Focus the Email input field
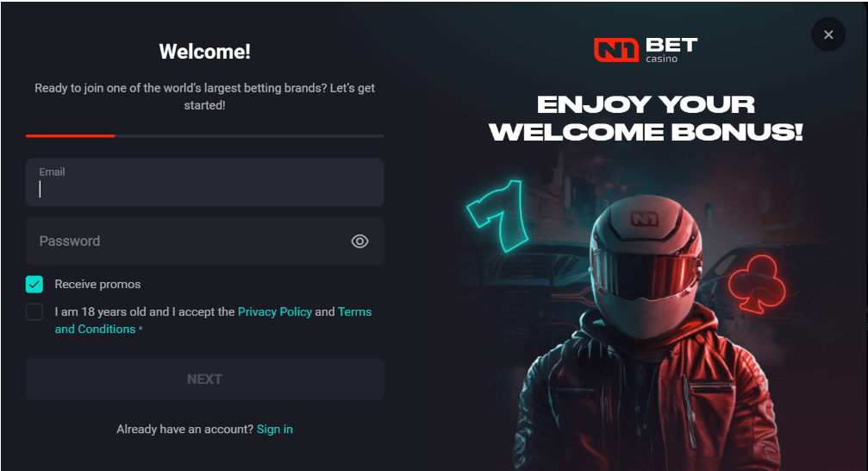This screenshot has width=868, height=471. (x=205, y=182)
